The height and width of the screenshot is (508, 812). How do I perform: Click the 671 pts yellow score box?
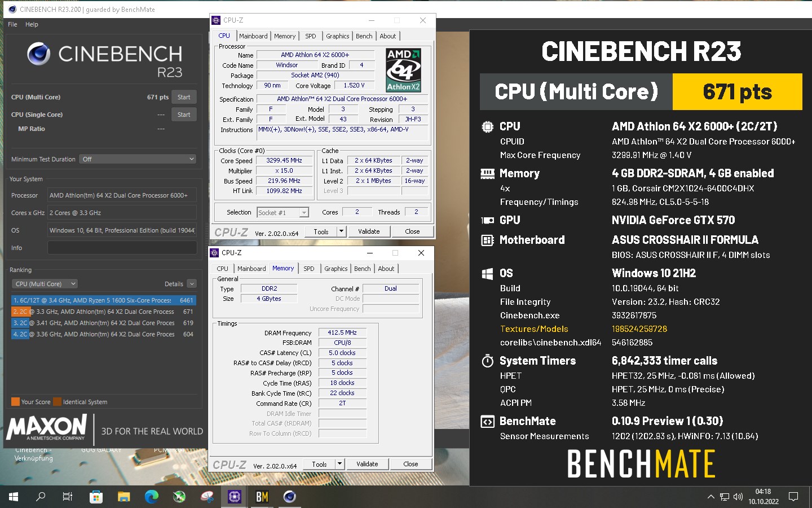[737, 92]
